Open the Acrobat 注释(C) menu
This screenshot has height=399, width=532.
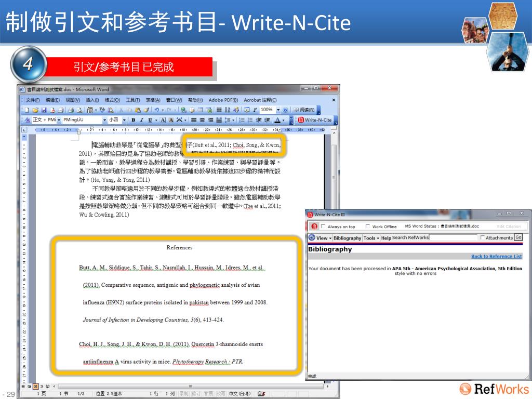[x=260, y=100]
